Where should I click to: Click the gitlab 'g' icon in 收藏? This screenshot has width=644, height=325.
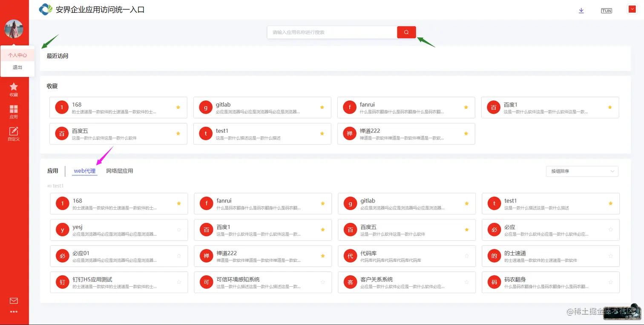[x=206, y=108]
